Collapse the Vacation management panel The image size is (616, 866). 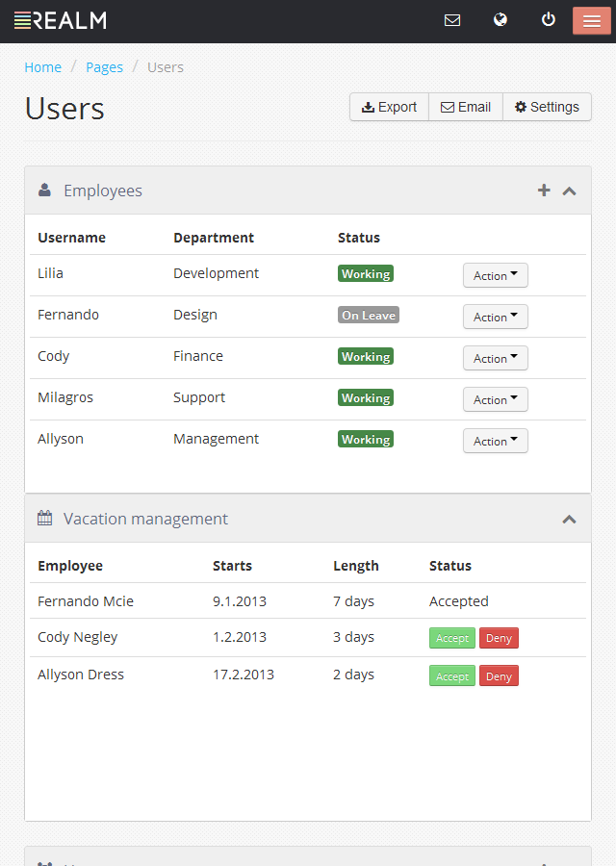(x=569, y=520)
